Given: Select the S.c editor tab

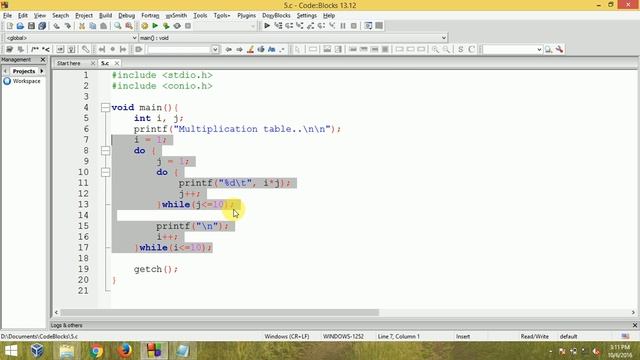Looking at the screenshot, I should tap(105, 63).
